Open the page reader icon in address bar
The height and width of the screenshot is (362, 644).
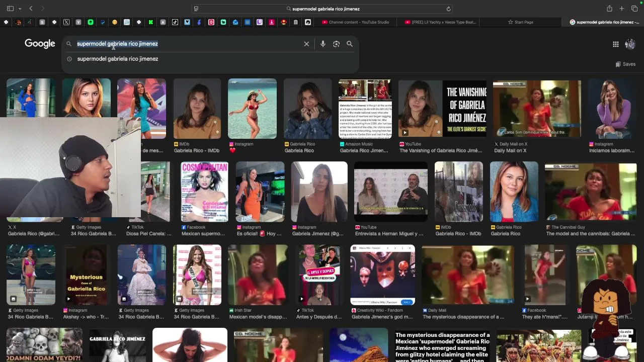click(196, 9)
